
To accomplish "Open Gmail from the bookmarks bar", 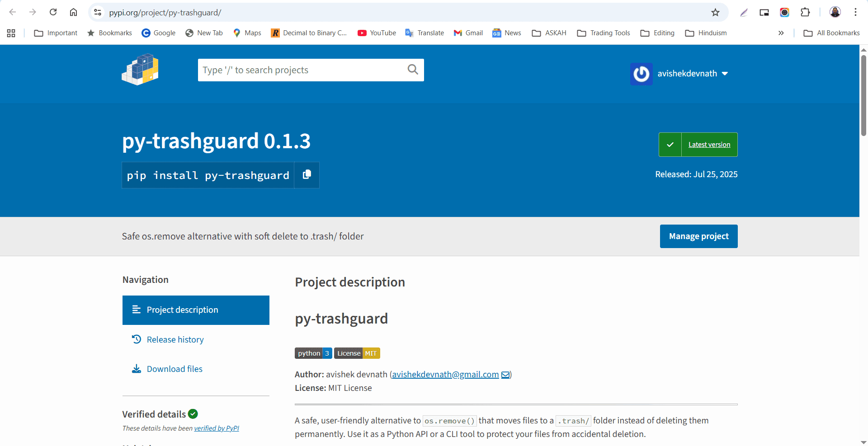I will point(468,33).
